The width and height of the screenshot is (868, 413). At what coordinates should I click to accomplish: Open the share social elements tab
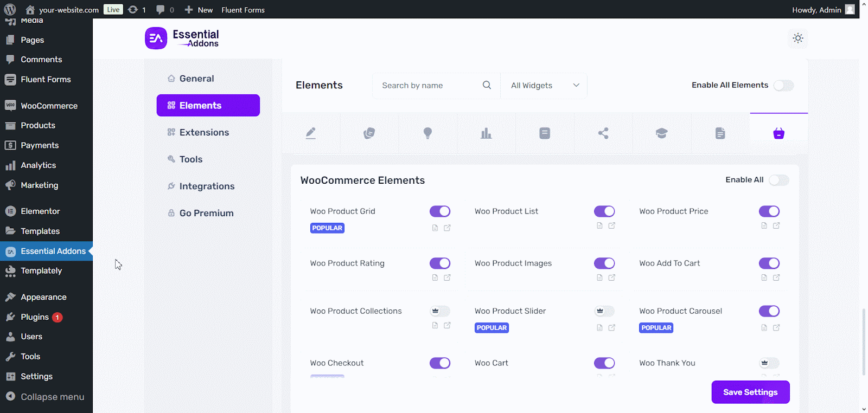click(x=603, y=133)
